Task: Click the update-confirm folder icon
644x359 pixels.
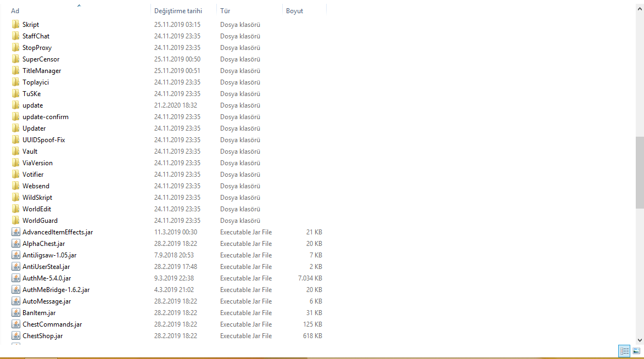Action: tap(15, 116)
